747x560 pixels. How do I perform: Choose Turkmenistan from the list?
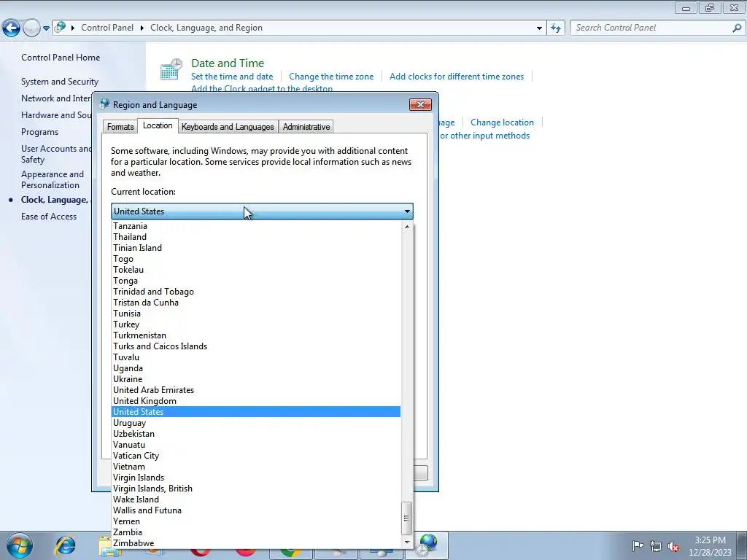point(256,335)
